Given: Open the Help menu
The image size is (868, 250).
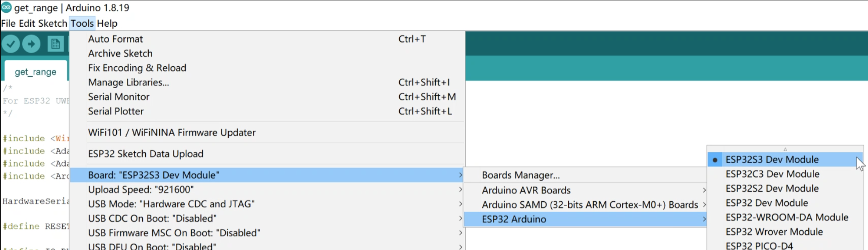Looking at the screenshot, I should (x=107, y=23).
